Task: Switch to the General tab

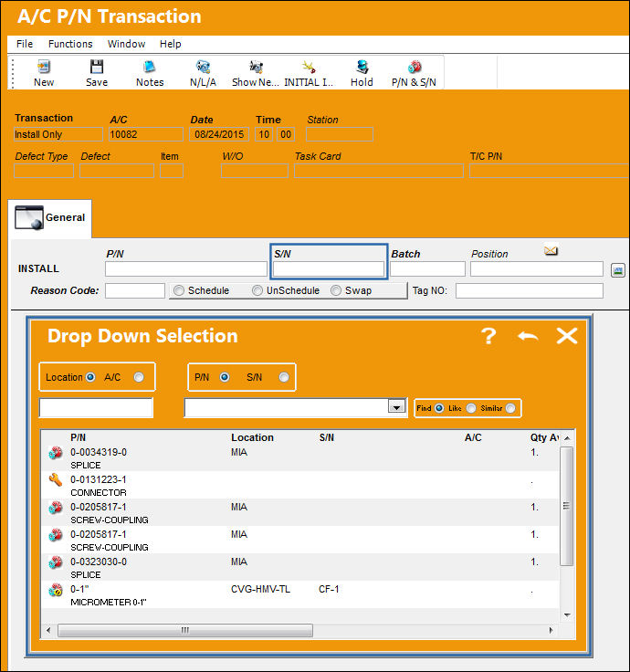Action: (x=50, y=218)
